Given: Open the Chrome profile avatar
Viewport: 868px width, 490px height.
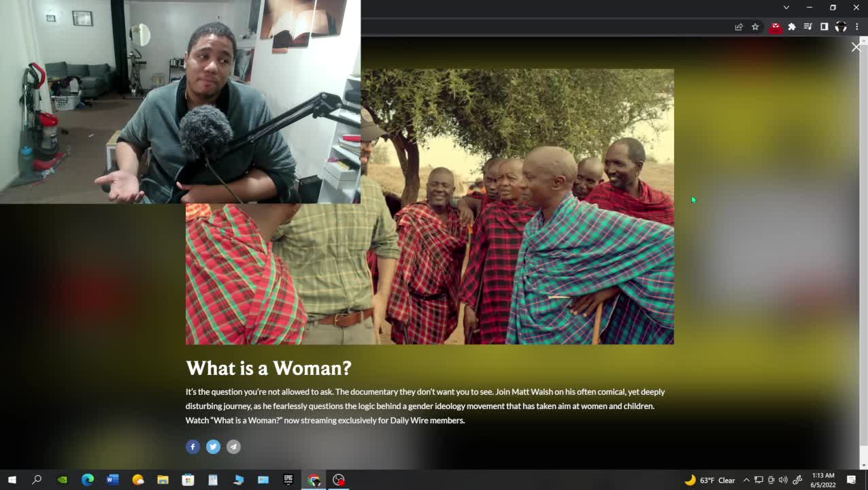Looking at the screenshot, I should point(841,27).
